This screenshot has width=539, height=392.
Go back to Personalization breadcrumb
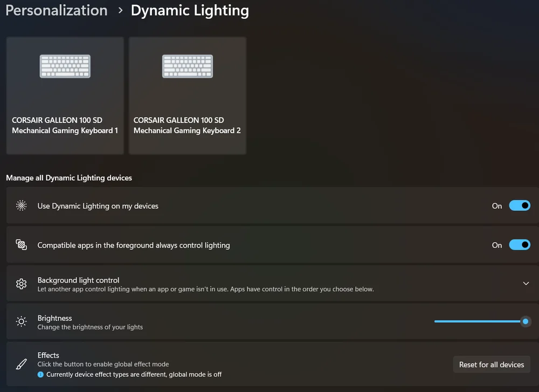(x=57, y=10)
